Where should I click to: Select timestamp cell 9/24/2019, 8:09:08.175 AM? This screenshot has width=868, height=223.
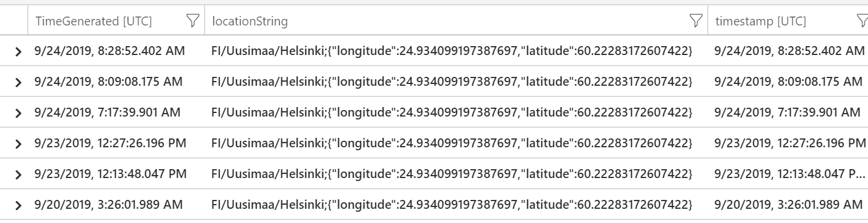(x=788, y=82)
